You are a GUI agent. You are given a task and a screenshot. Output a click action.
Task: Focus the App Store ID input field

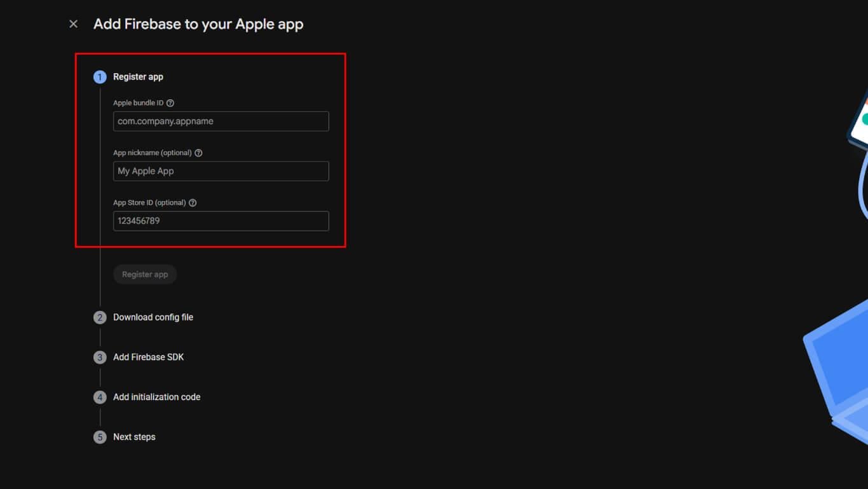[220, 221]
